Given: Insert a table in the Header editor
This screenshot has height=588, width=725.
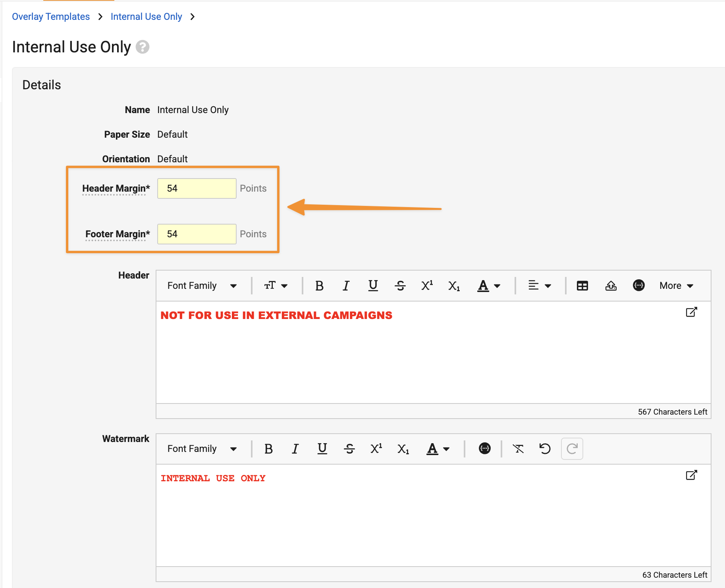Looking at the screenshot, I should coord(582,286).
